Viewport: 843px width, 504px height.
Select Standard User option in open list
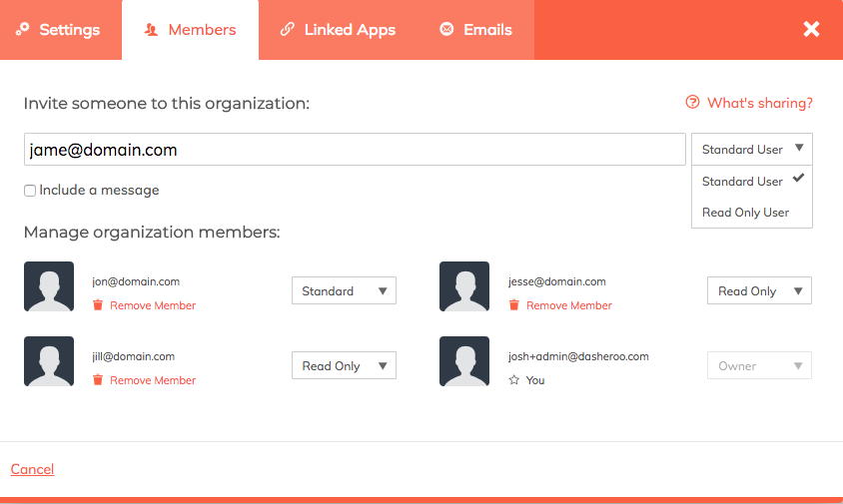[743, 182]
